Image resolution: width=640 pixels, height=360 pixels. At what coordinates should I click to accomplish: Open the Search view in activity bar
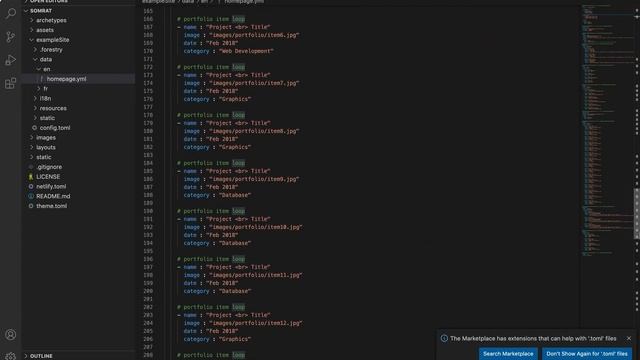coord(11,13)
